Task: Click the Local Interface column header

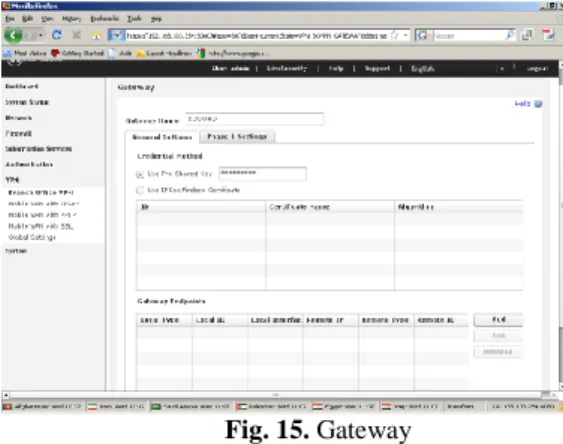Action: [x=275, y=320]
